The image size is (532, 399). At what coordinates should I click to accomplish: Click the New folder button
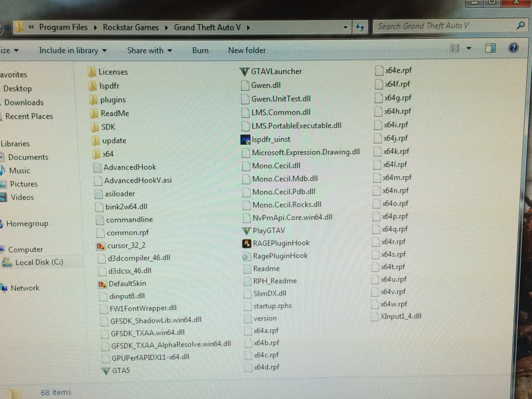(x=247, y=50)
